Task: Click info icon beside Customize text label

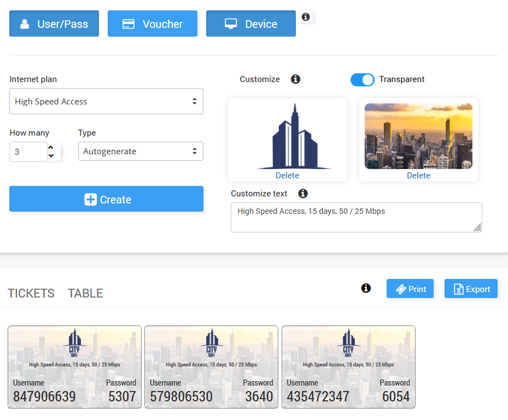Action: (x=303, y=194)
